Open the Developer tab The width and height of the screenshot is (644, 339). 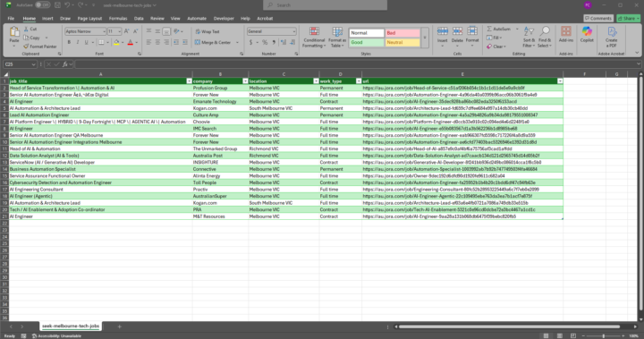(x=224, y=19)
